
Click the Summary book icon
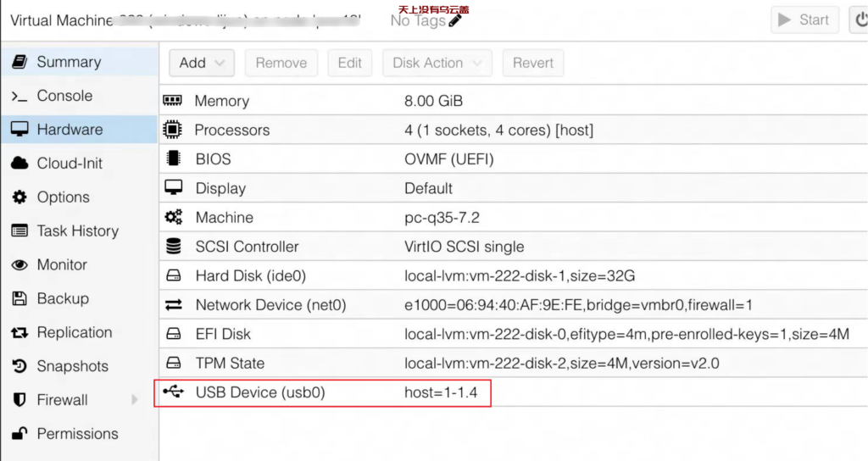pos(19,62)
